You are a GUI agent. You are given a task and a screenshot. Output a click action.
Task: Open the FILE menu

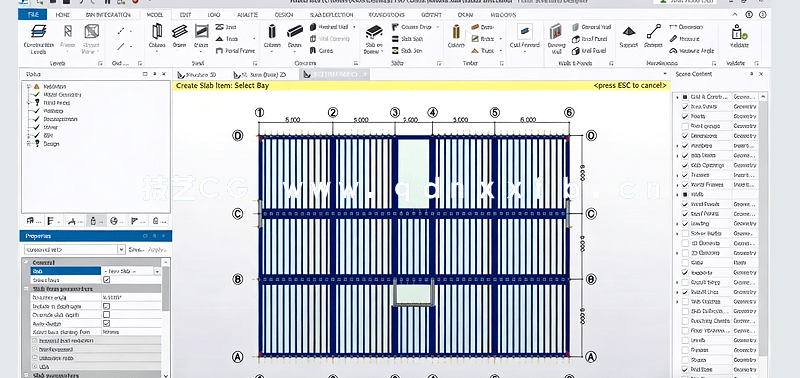pyautogui.click(x=33, y=15)
